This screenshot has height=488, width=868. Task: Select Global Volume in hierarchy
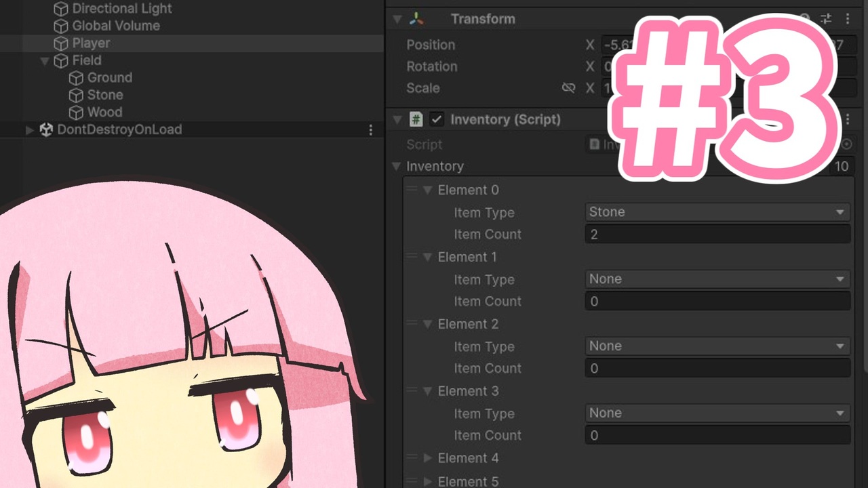pyautogui.click(x=116, y=26)
